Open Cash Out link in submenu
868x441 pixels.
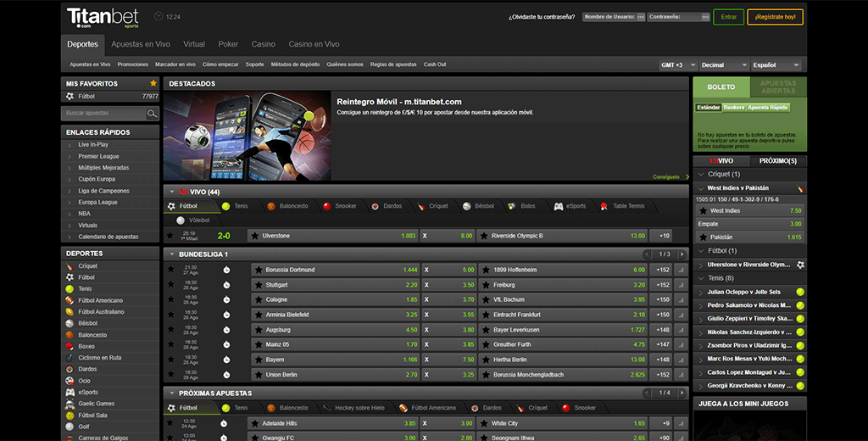[x=435, y=64]
